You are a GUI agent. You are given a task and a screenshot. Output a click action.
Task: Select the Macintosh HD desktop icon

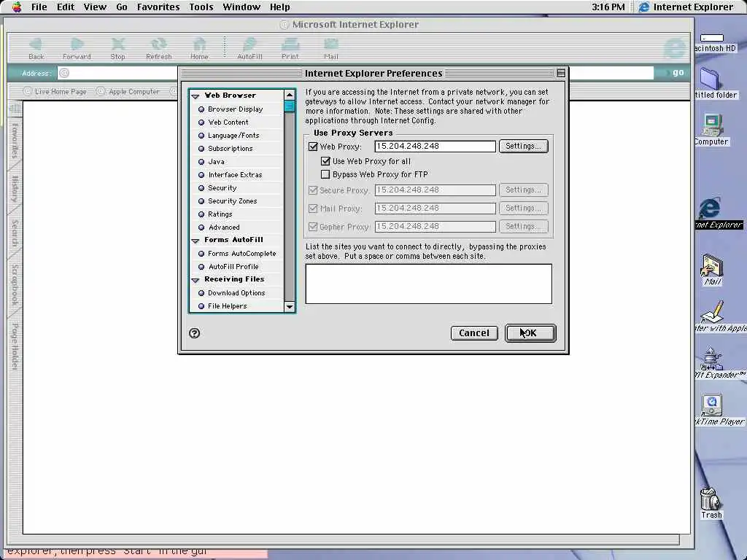coord(712,38)
